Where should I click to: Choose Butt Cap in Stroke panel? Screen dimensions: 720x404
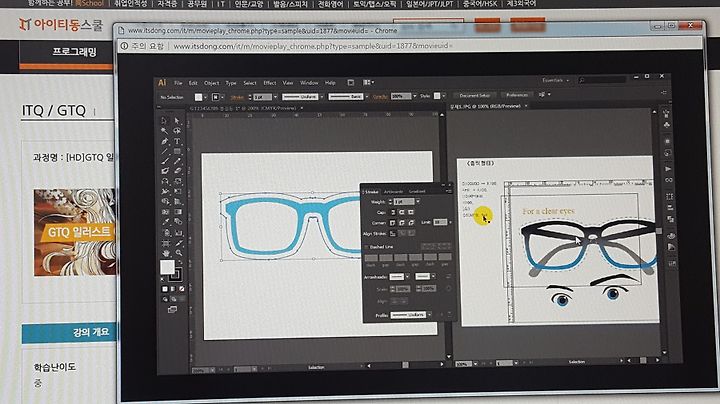tap(393, 212)
